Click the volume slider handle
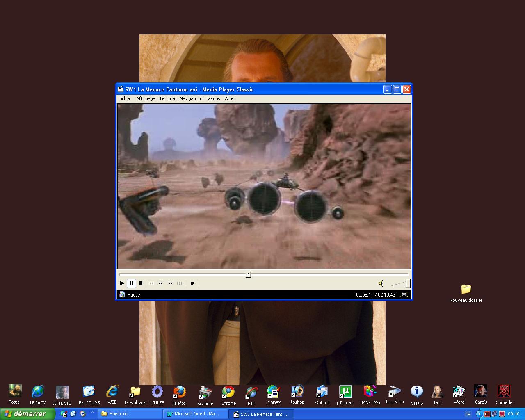Screen dimensions: 525x420 [409, 283]
